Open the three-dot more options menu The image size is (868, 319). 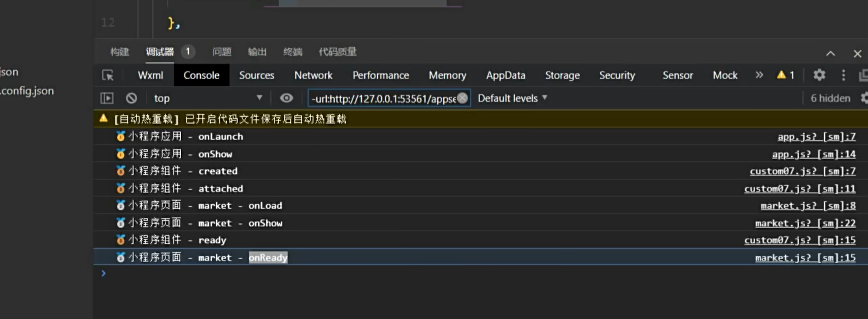coord(843,75)
